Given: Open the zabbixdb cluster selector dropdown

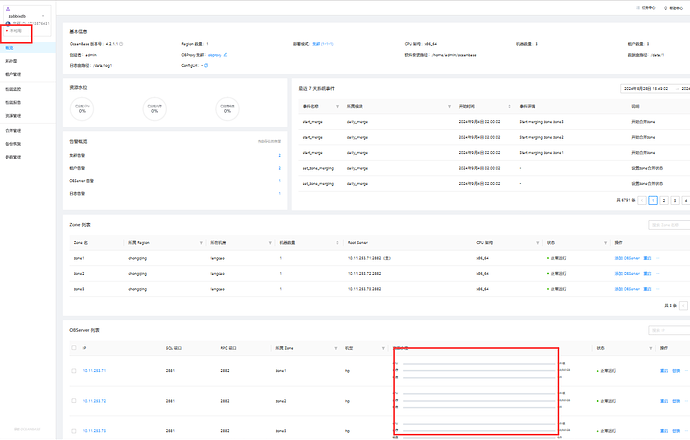Looking at the screenshot, I should click(x=26, y=16).
